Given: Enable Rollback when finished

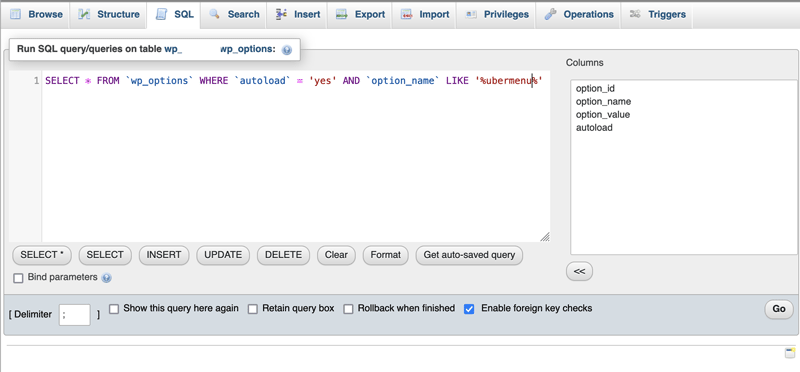Looking at the screenshot, I should point(348,309).
